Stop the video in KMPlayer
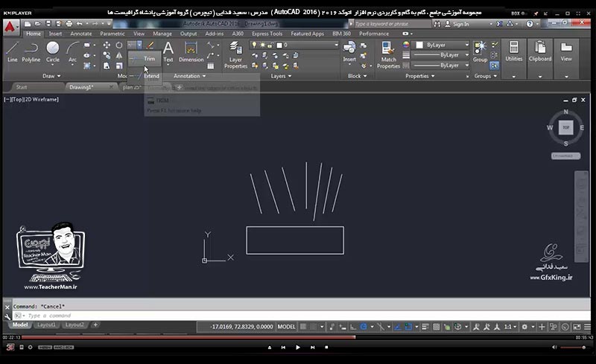The image size is (596, 364). click(326, 348)
